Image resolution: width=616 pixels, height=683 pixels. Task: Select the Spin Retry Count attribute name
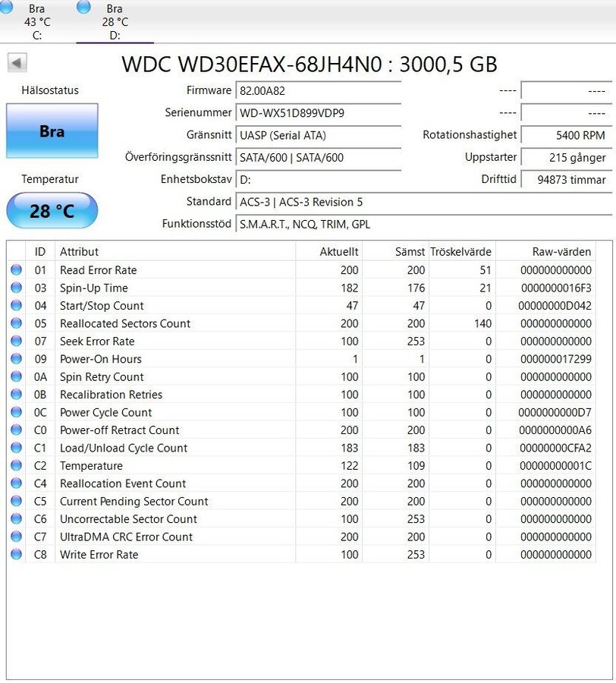(102, 376)
